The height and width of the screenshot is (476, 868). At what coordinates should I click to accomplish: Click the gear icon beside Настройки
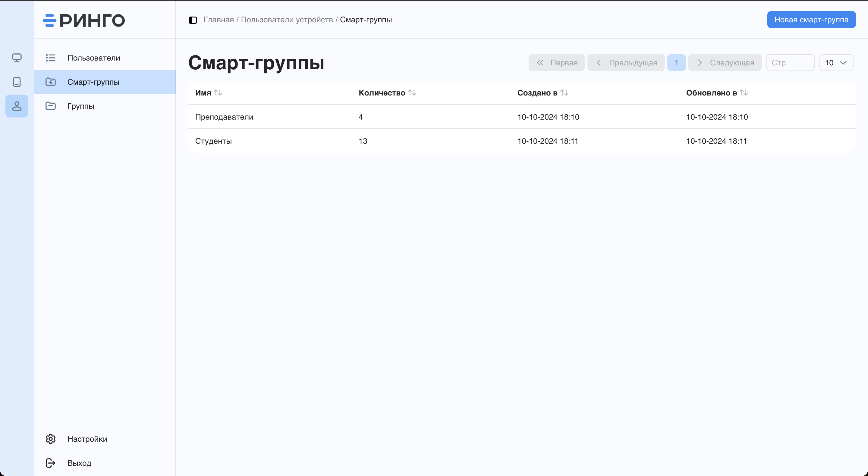click(x=50, y=439)
